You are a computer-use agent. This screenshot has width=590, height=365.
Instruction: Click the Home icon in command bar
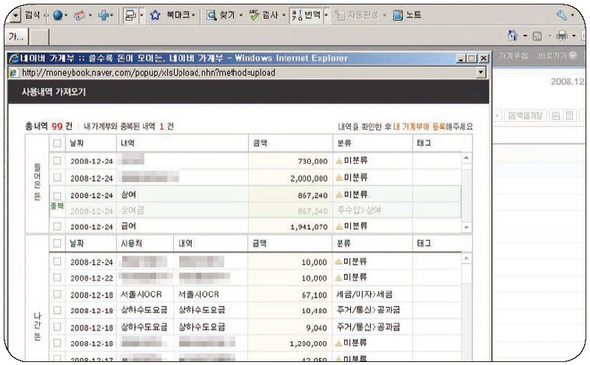coord(512,36)
